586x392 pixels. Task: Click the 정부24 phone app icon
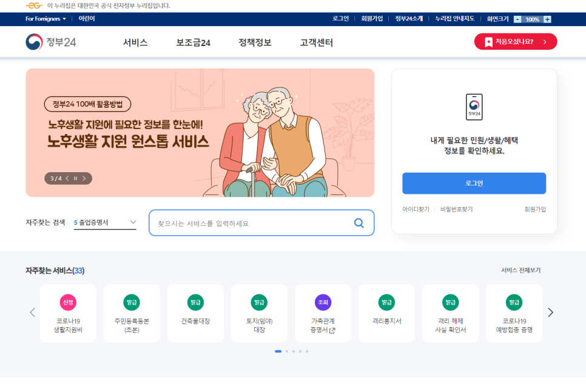point(474,107)
